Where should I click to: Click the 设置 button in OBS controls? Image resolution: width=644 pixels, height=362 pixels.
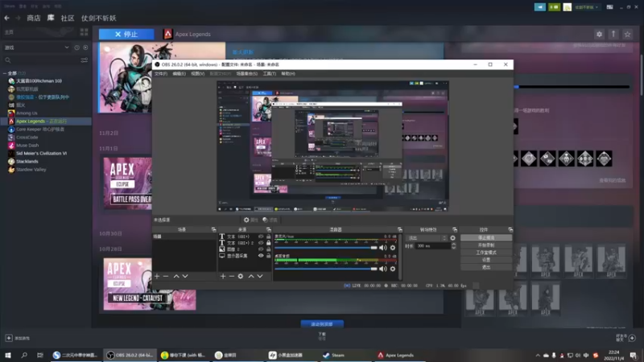(x=486, y=260)
